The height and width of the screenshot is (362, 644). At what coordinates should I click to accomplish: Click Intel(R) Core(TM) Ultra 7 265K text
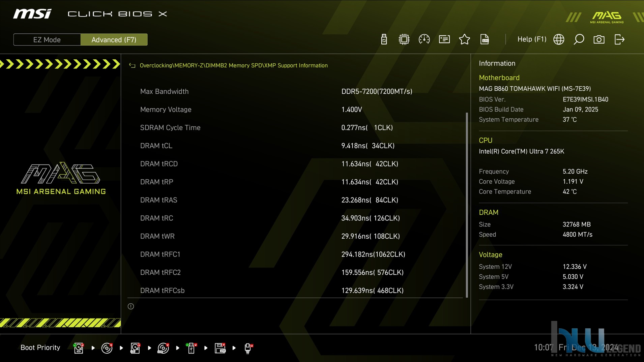tap(521, 151)
